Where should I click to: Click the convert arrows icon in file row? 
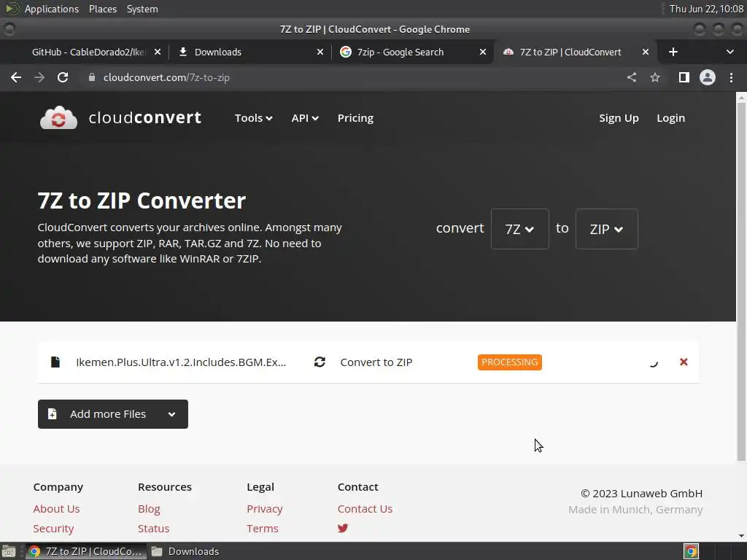(x=320, y=362)
